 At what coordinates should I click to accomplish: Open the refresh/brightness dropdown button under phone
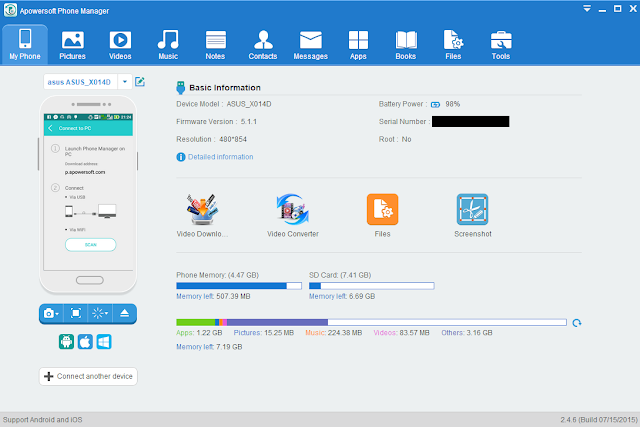coord(100,314)
